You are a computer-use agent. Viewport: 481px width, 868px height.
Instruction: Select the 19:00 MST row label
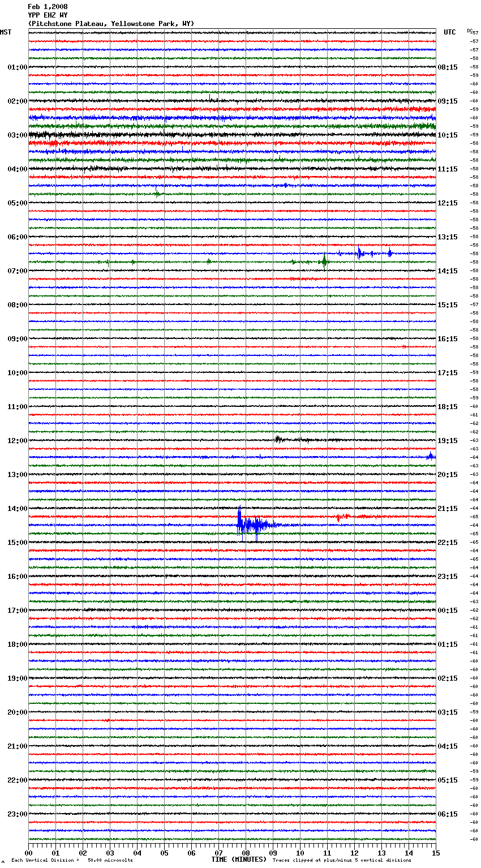pyautogui.click(x=18, y=678)
